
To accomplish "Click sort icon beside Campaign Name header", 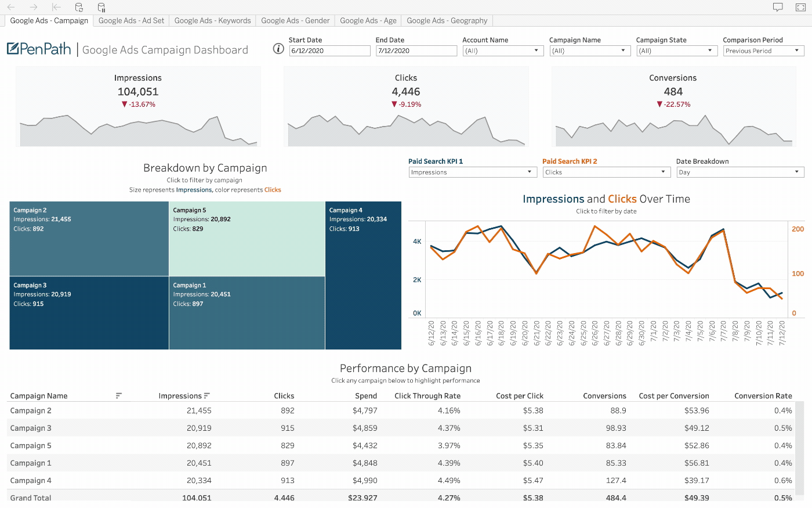I will coord(119,396).
